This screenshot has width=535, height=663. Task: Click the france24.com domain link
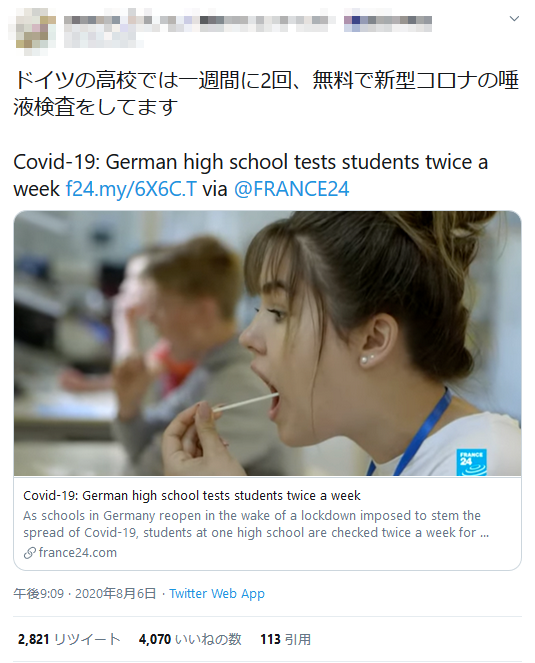[78, 553]
